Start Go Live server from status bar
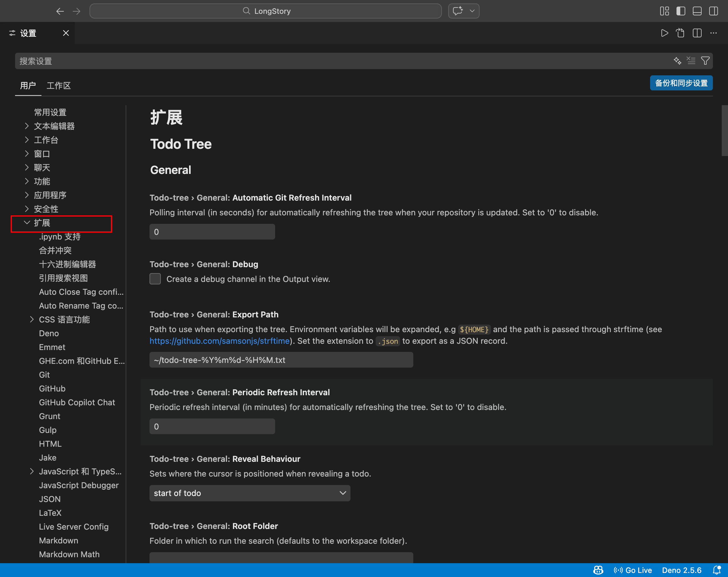 [x=633, y=570]
